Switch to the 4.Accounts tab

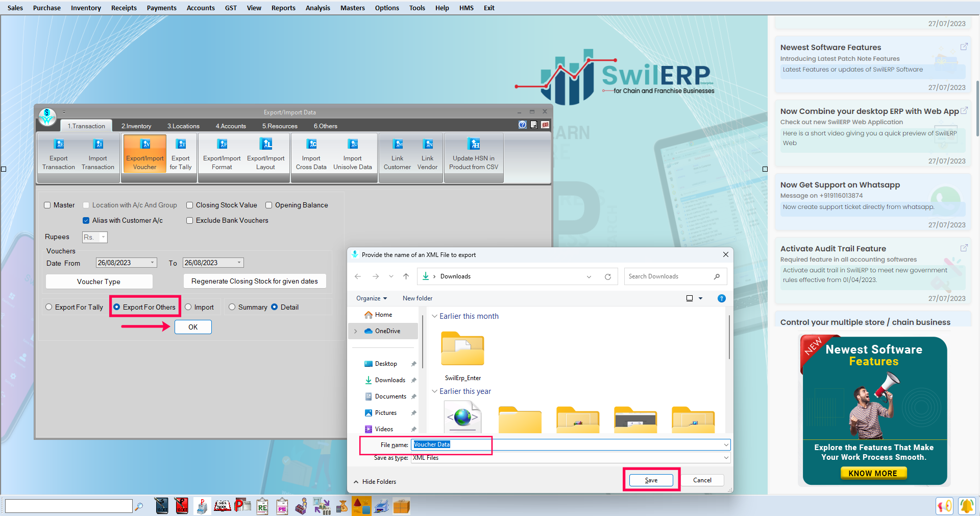coord(231,126)
